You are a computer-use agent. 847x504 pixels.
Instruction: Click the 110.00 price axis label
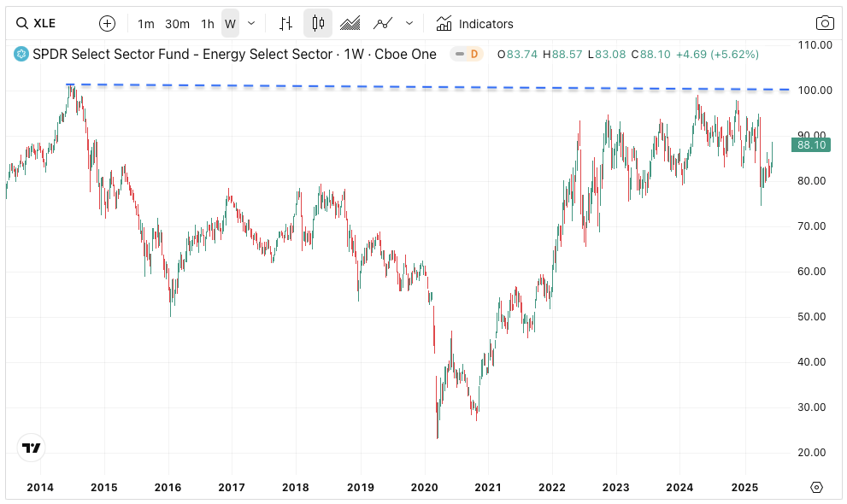point(815,44)
